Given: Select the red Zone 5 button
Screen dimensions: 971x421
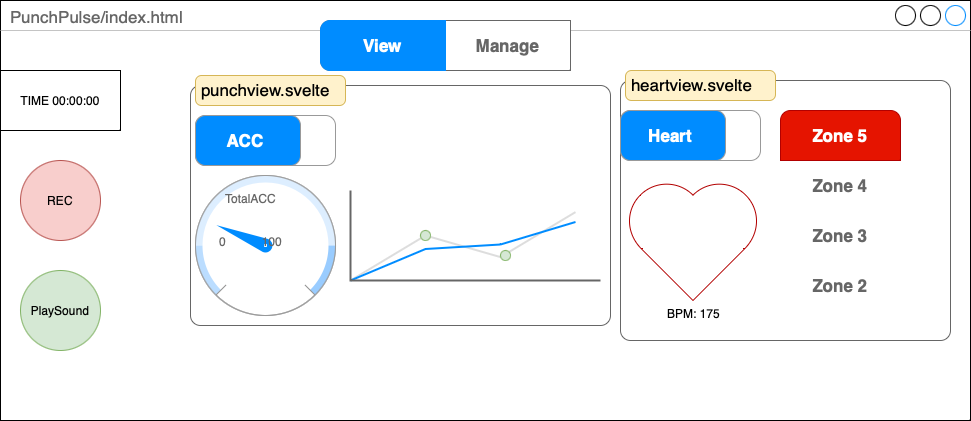Looking at the screenshot, I should tap(839, 136).
